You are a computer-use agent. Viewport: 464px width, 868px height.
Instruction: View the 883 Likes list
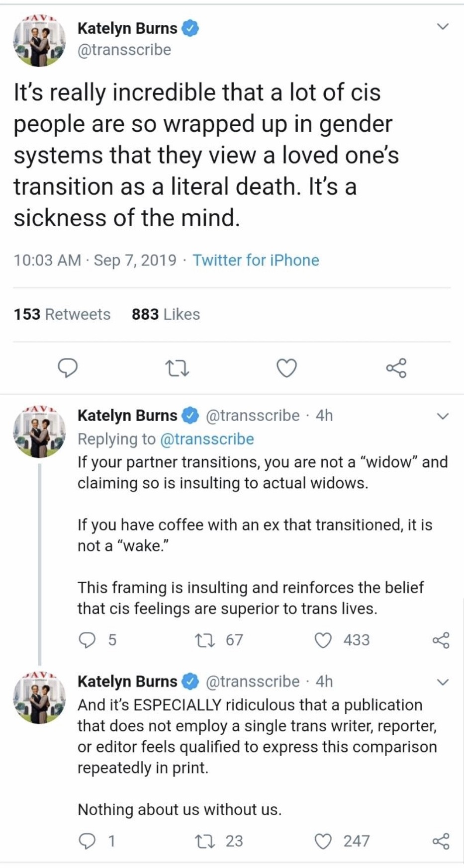click(166, 314)
